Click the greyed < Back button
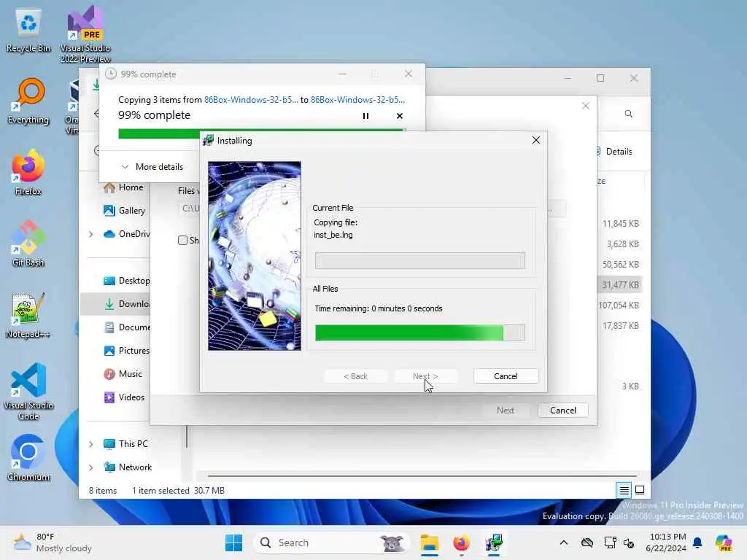 [355, 376]
